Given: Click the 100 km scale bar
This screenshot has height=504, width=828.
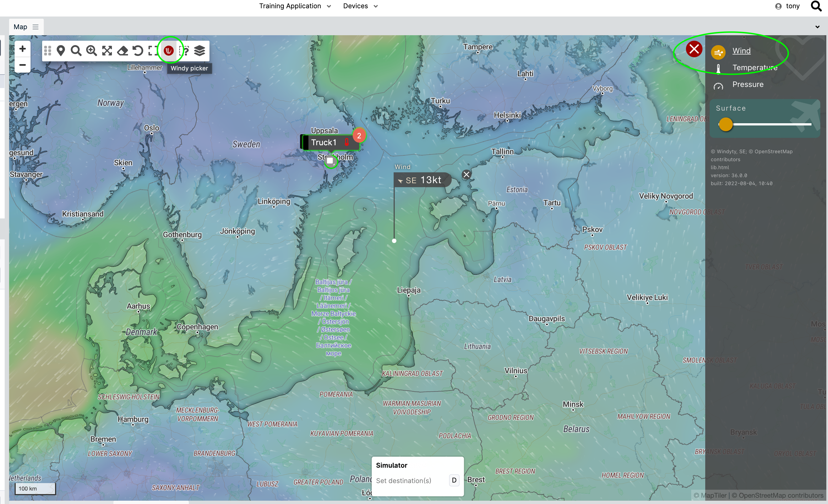Looking at the screenshot, I should pos(35,489).
